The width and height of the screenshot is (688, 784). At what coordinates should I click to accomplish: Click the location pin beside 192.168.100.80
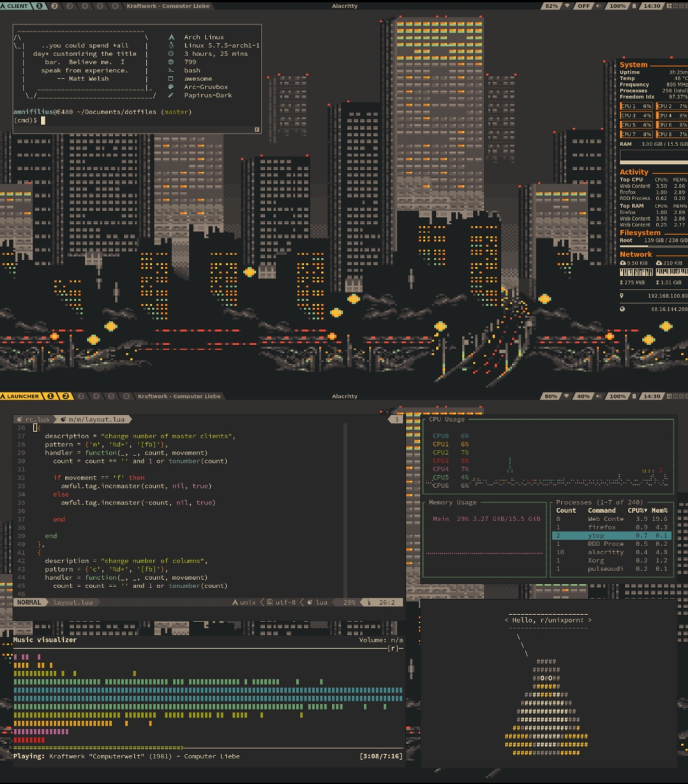tap(622, 296)
